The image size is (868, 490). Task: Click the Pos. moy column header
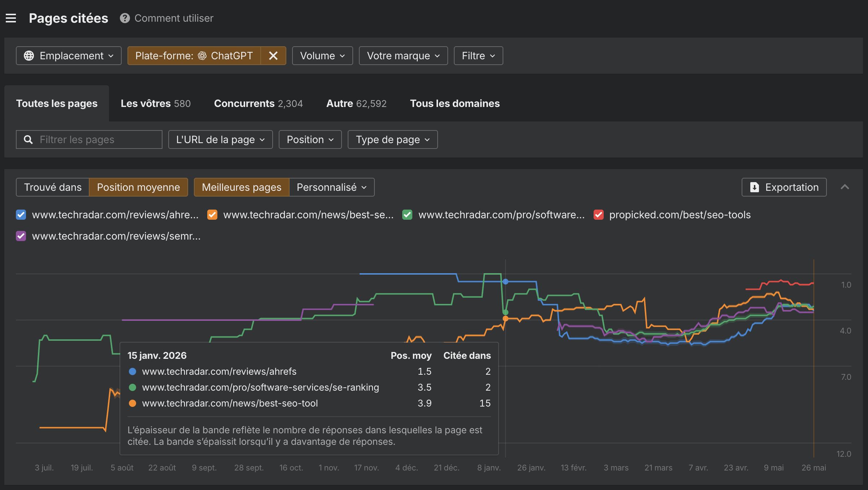tap(411, 356)
